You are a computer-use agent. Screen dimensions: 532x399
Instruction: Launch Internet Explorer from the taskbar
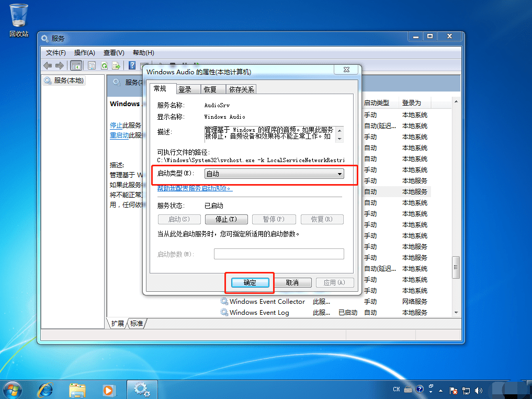pos(45,390)
